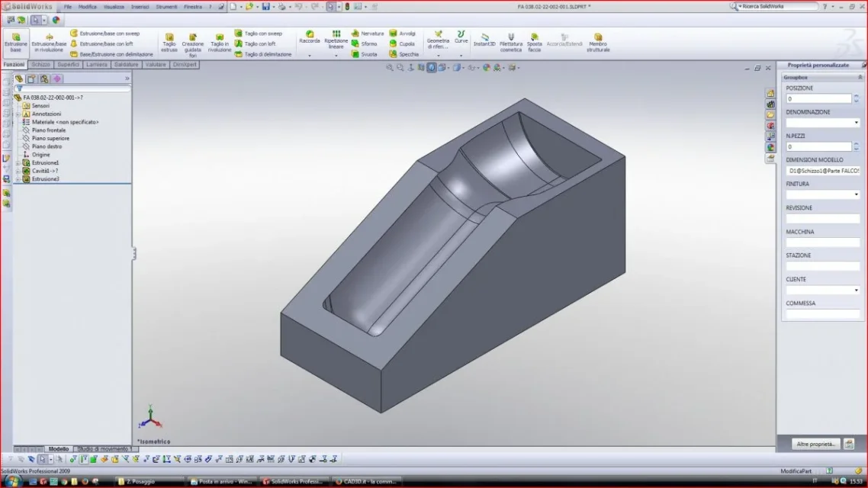
Task: Activate the Svuota shell tool
Action: [365, 54]
